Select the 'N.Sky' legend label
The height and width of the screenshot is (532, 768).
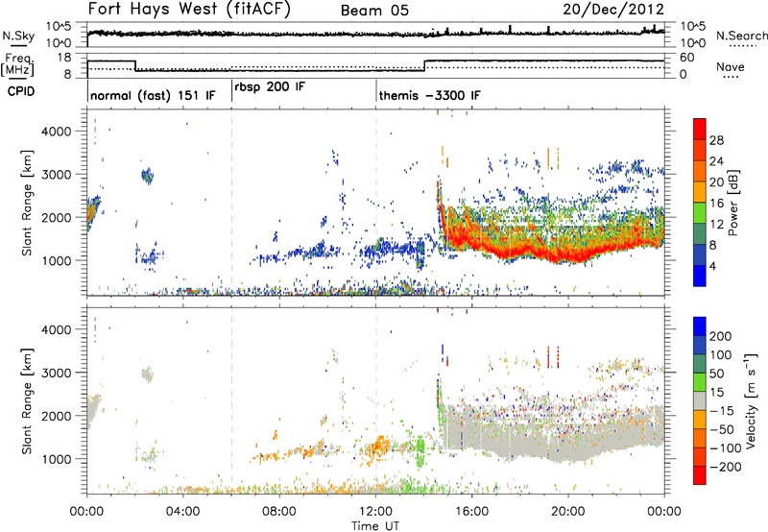click(18, 36)
